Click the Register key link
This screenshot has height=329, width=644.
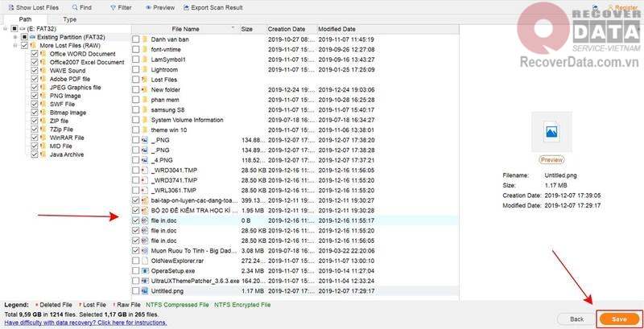[621, 7]
